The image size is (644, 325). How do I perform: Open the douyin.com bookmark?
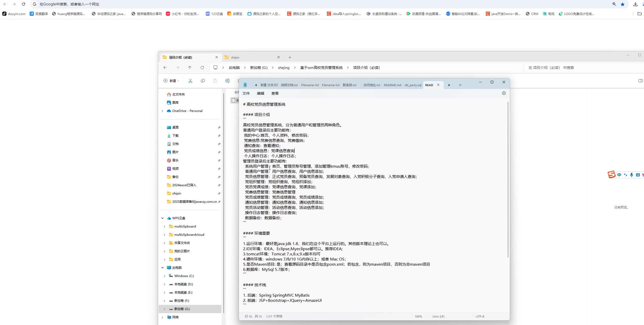click(14, 14)
